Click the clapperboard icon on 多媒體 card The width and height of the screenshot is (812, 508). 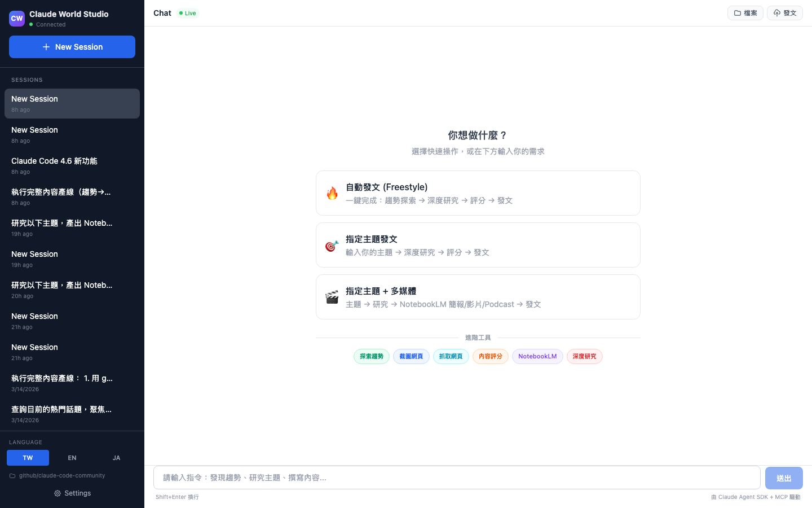[x=332, y=297]
